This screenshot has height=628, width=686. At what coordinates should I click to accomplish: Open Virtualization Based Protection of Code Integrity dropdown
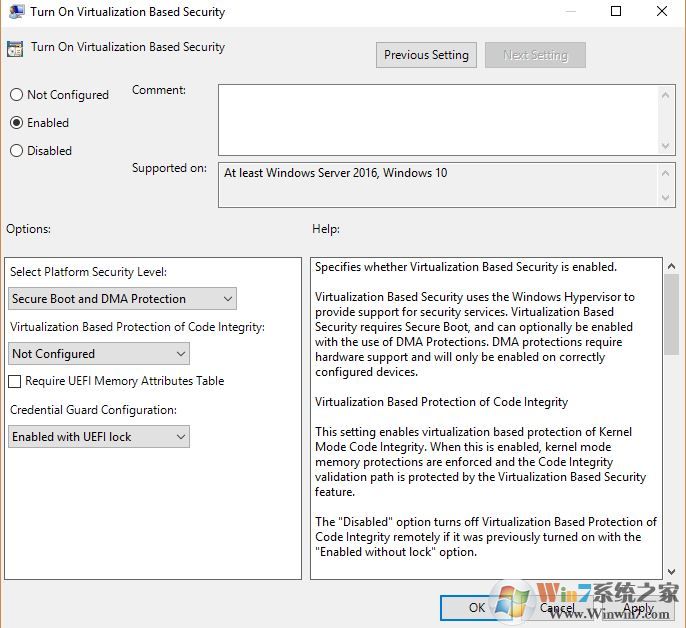tap(99, 354)
